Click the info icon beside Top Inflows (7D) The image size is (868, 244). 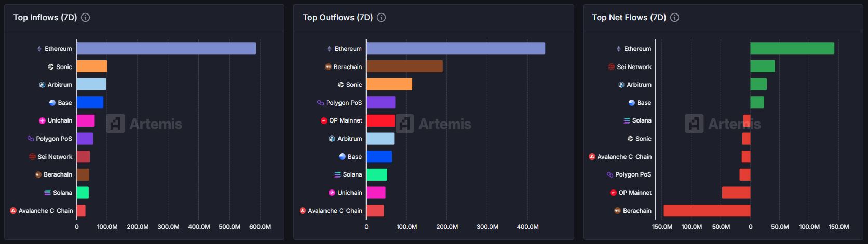click(x=86, y=17)
